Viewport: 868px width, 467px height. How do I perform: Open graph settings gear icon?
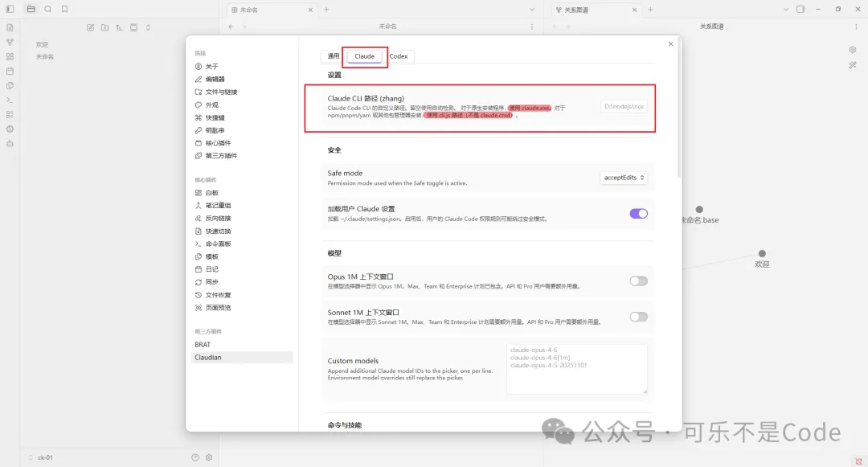tap(853, 50)
